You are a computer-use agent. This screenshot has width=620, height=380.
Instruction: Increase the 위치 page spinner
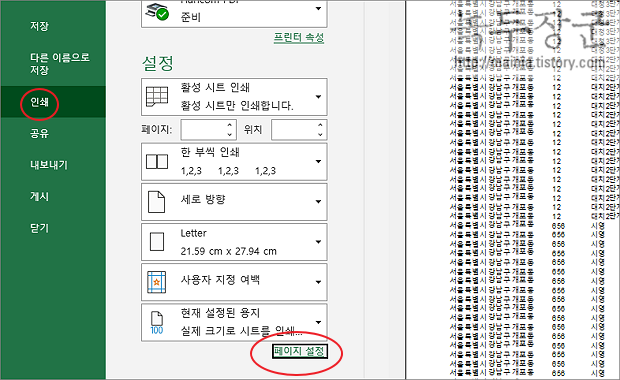[320, 125]
